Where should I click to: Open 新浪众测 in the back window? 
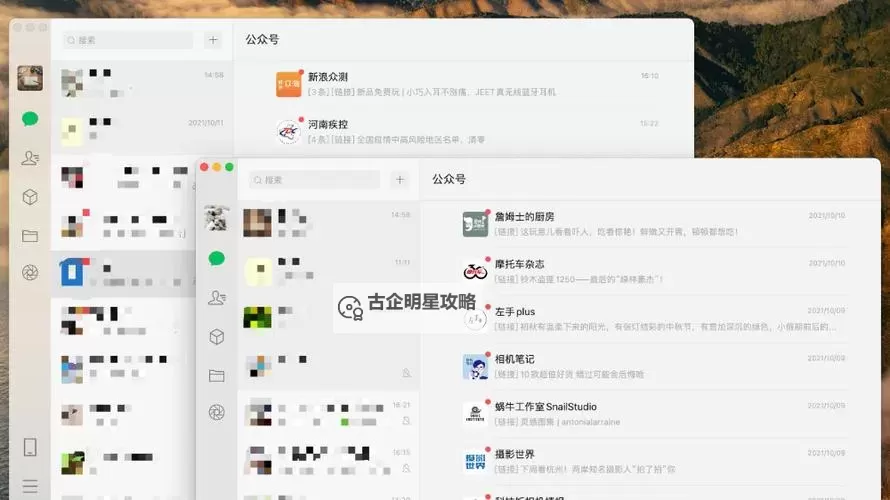(464, 84)
